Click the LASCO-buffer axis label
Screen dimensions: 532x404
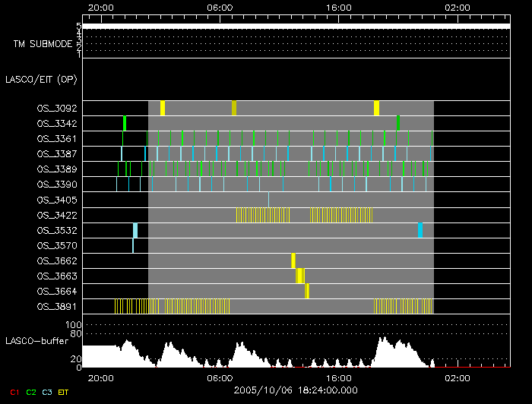(x=37, y=341)
